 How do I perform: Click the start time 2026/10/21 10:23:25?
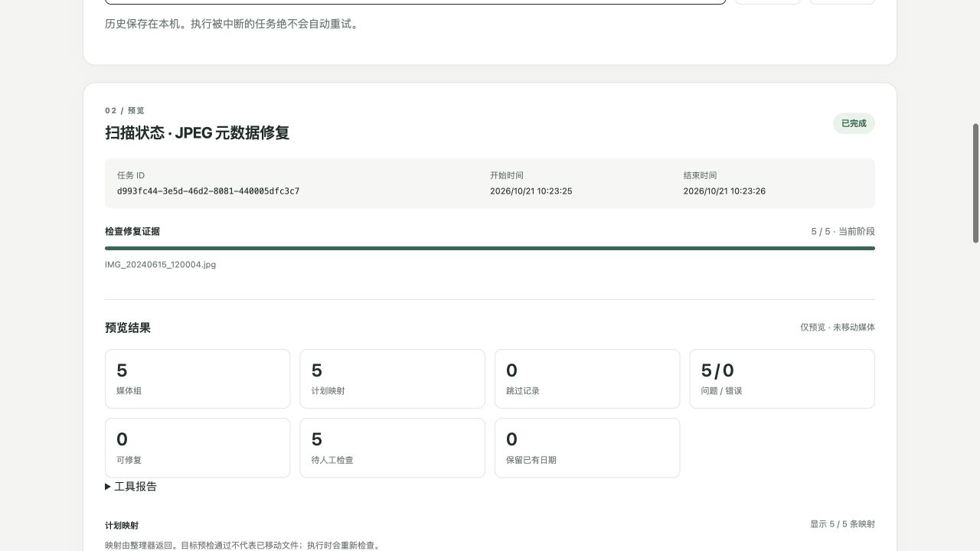[531, 191]
